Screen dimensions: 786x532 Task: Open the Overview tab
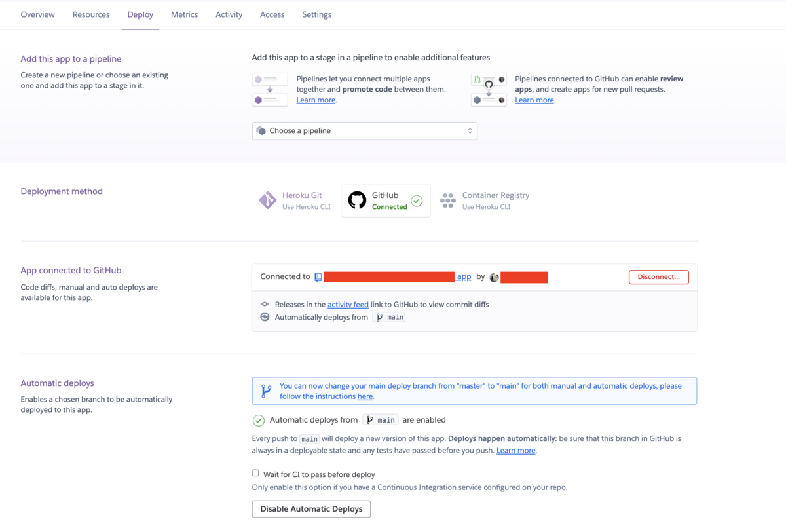click(37, 14)
